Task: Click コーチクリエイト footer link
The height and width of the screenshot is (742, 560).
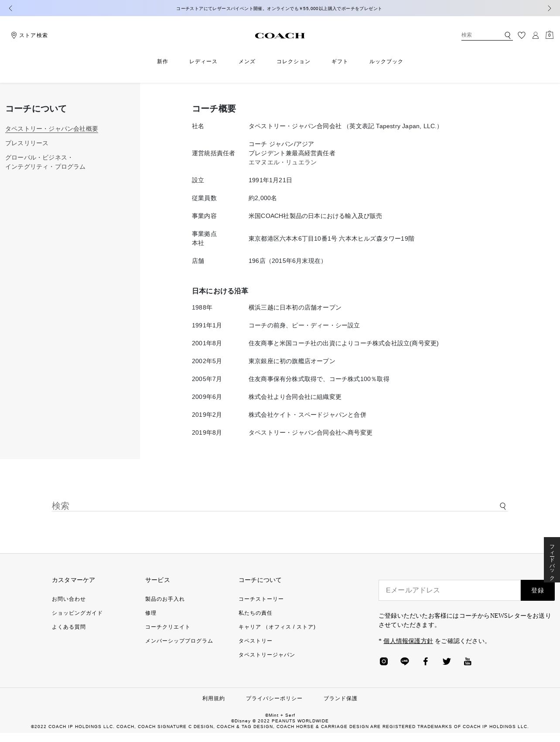Action: click(x=168, y=627)
